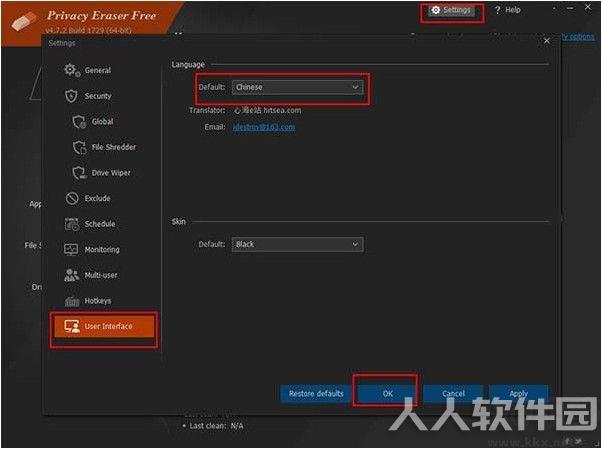
Task: Click the Schedule calendar icon
Action: point(72,224)
